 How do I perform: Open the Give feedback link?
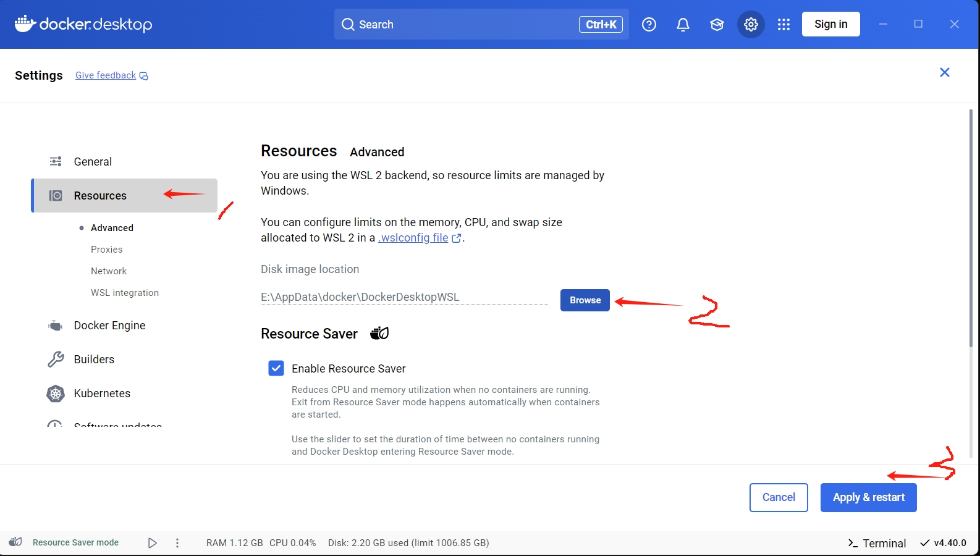(106, 75)
